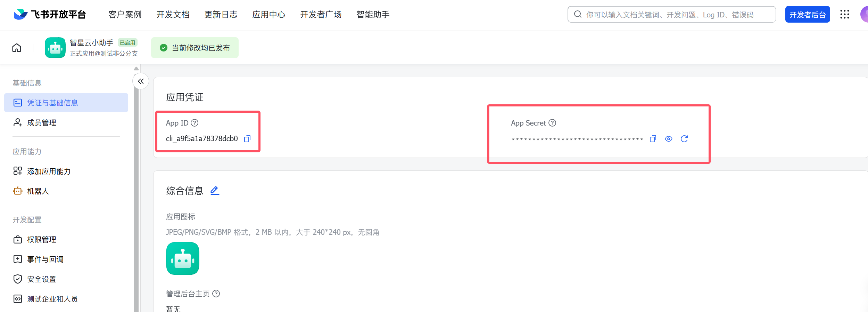Collapse the left sidebar
The width and height of the screenshot is (868, 312).
[x=141, y=81]
